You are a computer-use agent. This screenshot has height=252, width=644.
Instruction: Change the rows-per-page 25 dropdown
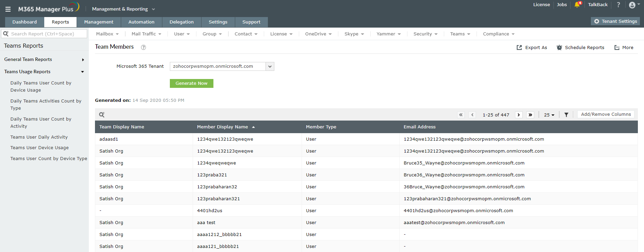(x=549, y=115)
